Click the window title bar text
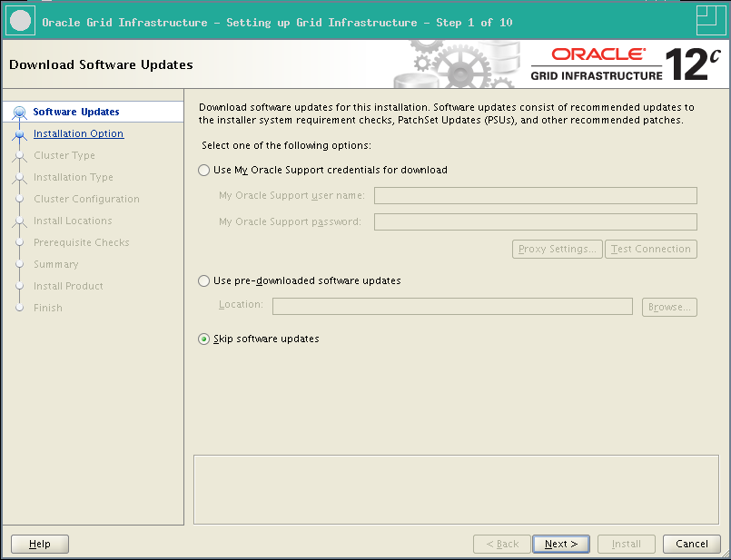Image resolution: width=731 pixels, height=560 pixels. click(277, 23)
